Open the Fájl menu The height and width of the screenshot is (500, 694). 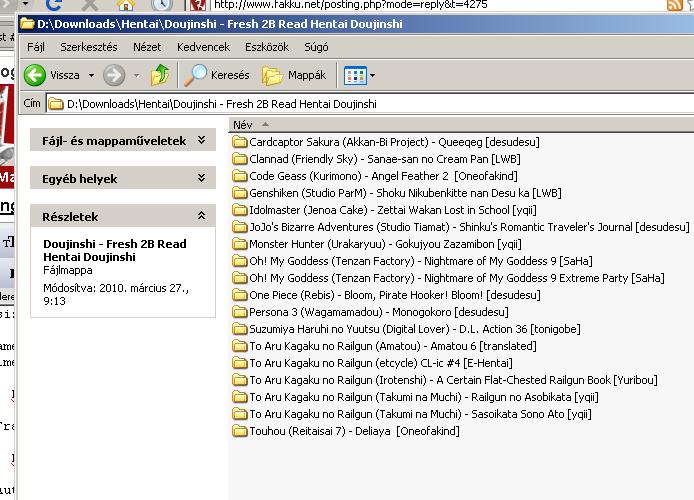tap(36, 47)
